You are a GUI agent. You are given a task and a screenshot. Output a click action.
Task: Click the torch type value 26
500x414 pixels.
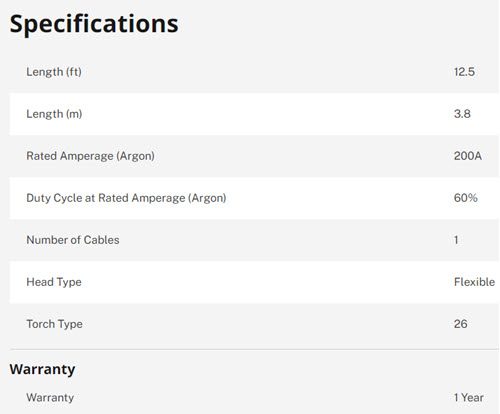click(x=460, y=324)
